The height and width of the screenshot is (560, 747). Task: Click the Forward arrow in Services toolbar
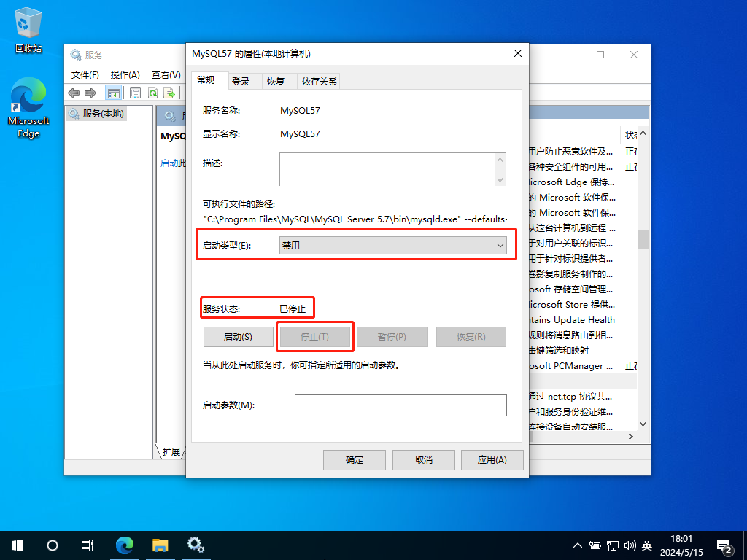(x=90, y=93)
